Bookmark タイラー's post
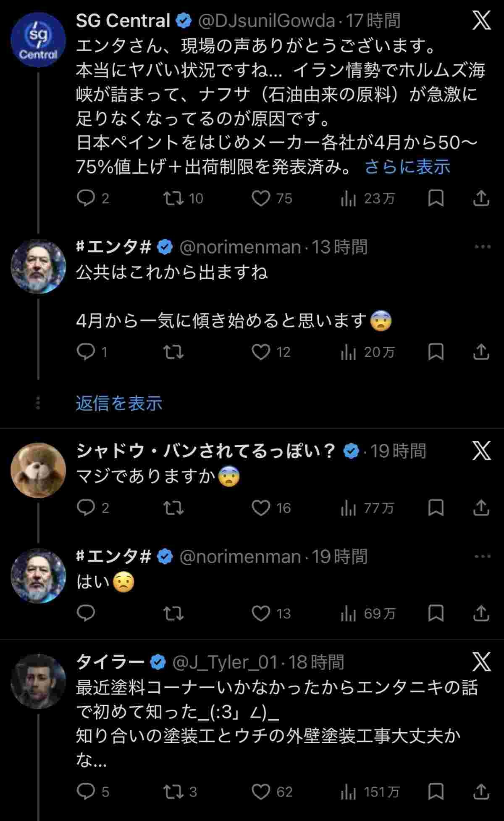504x821 pixels. pos(436,792)
